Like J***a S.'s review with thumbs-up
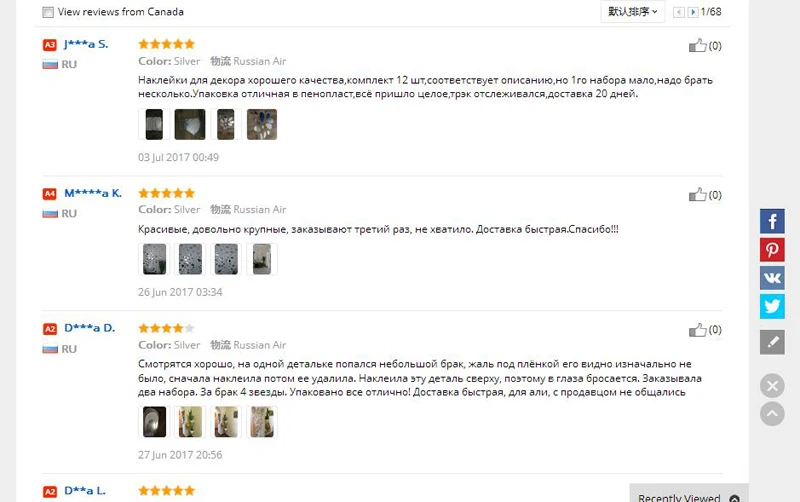800x502 pixels. point(697,45)
